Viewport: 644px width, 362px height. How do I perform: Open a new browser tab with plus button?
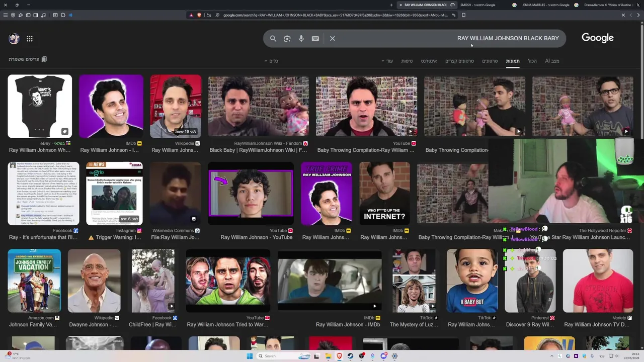pyautogui.click(x=391, y=5)
